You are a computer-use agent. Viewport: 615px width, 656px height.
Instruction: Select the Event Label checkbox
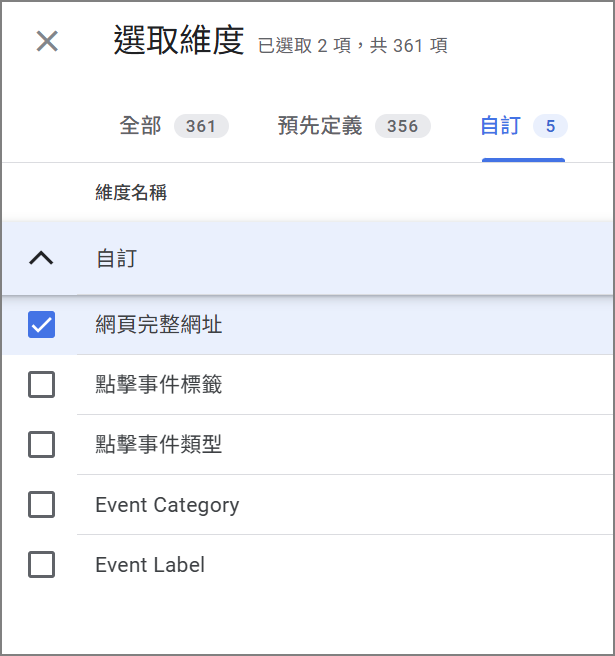click(41, 565)
